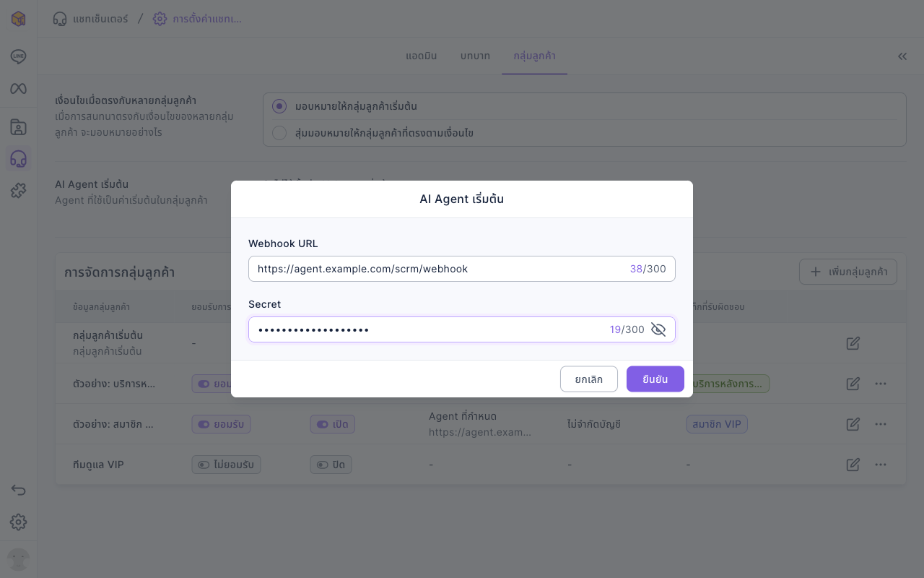
Task: Open LINE channel icon in sidebar
Action: [19, 56]
